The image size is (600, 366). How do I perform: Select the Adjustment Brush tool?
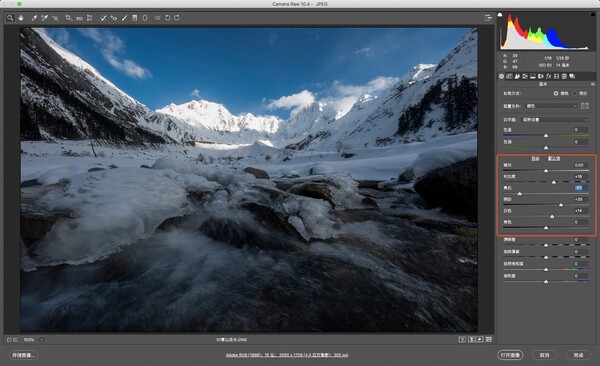(124, 18)
